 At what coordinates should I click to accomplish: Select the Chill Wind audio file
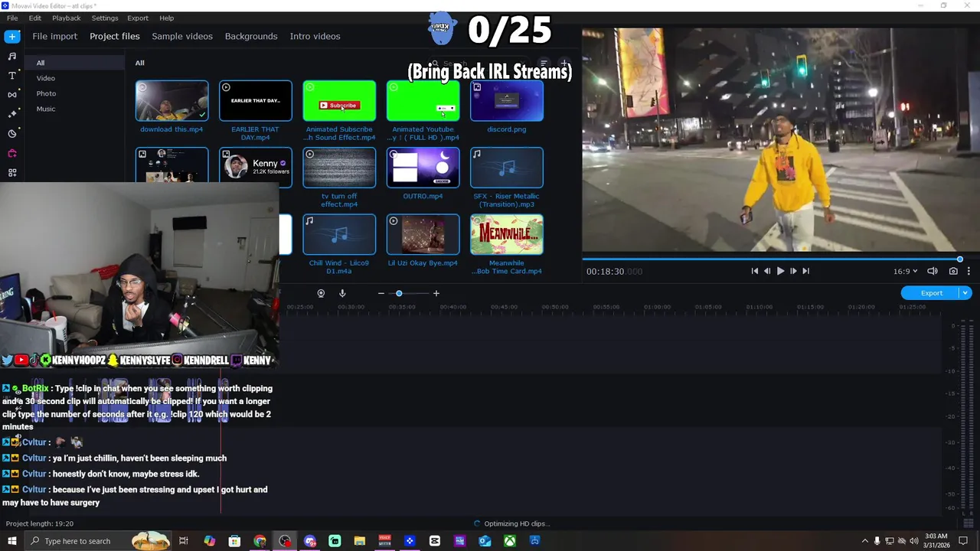point(339,234)
